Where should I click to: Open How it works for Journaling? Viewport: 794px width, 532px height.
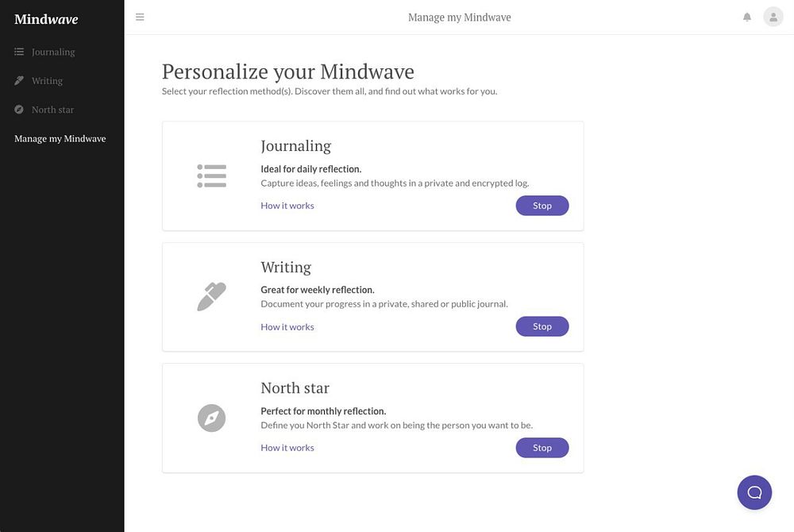click(x=287, y=206)
